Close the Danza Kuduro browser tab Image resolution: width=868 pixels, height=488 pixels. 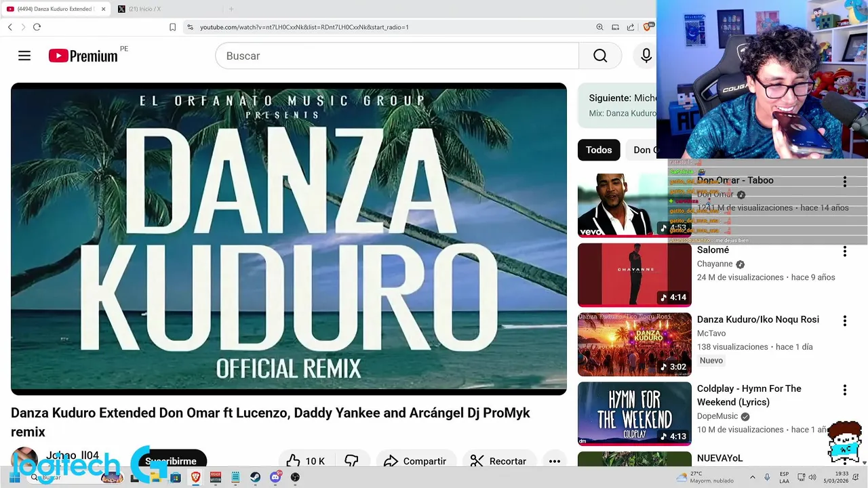104,9
